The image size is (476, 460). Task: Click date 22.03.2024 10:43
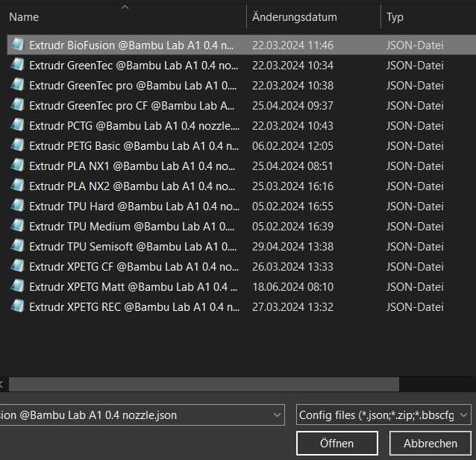292,126
